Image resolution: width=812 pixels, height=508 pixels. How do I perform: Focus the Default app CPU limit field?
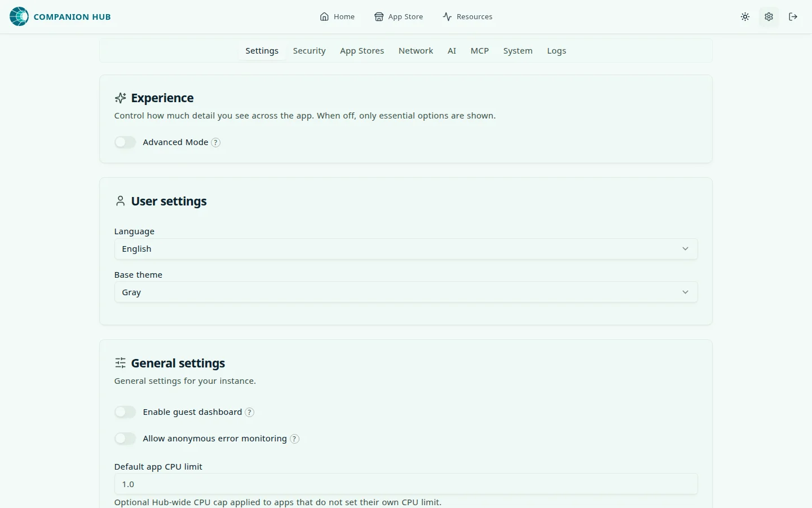click(x=406, y=484)
